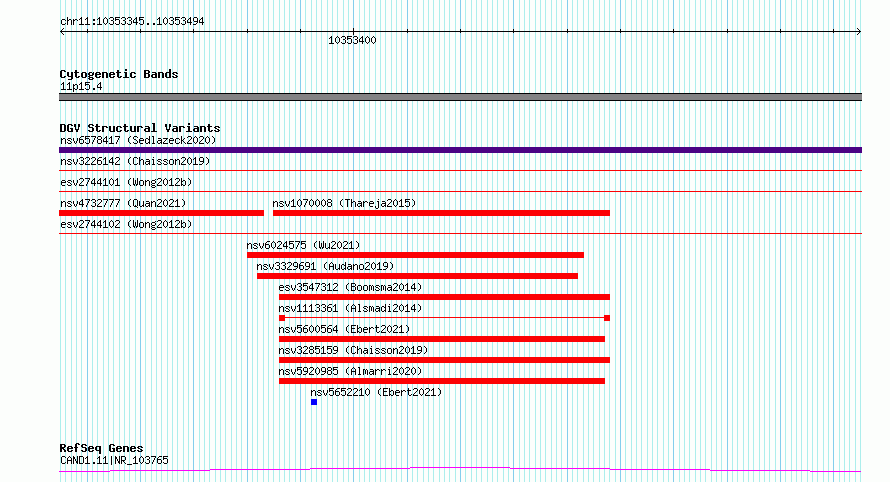This screenshot has width=890, height=482.
Task: Click CAND1.11|NR_103765 gene label
Action: coord(114,460)
